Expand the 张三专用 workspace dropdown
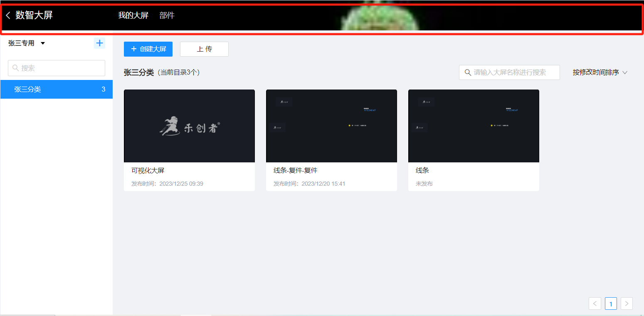 42,42
